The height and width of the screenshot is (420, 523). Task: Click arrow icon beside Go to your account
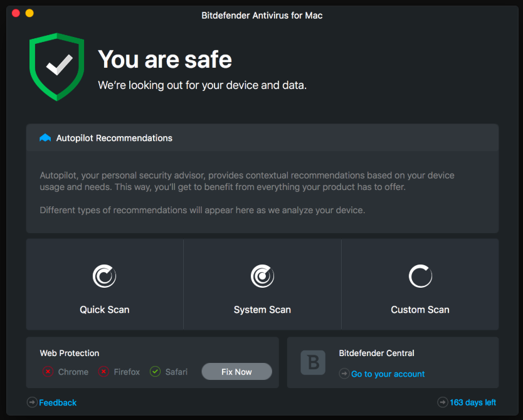click(344, 374)
